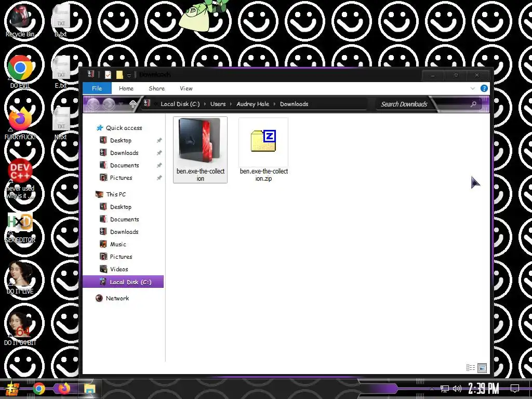The width and height of the screenshot is (532, 399).
Task: Expand the breadcrumb arrow after Users
Action: point(231,104)
